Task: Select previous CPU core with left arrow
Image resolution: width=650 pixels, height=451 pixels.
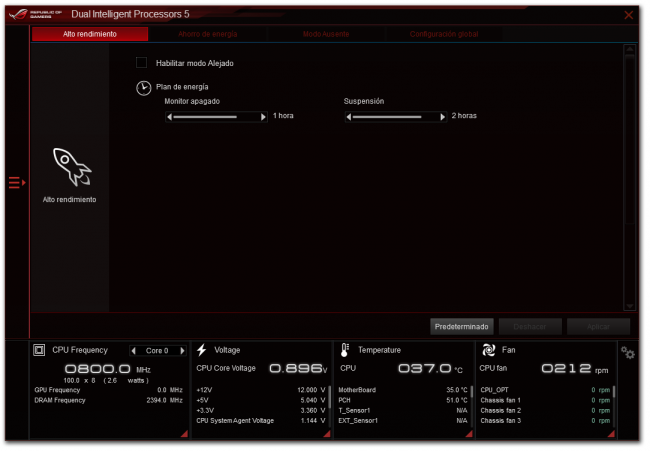Action: pos(133,351)
